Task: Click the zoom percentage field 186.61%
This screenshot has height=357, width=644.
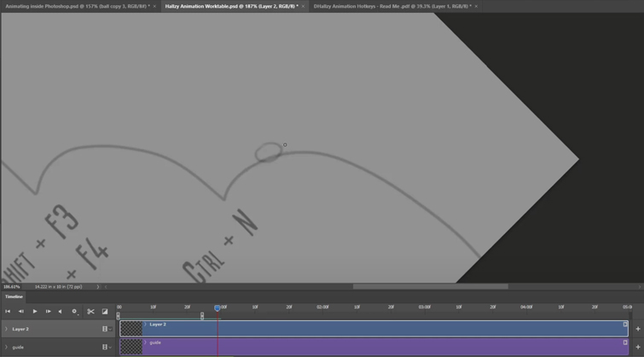Action: pos(11,287)
